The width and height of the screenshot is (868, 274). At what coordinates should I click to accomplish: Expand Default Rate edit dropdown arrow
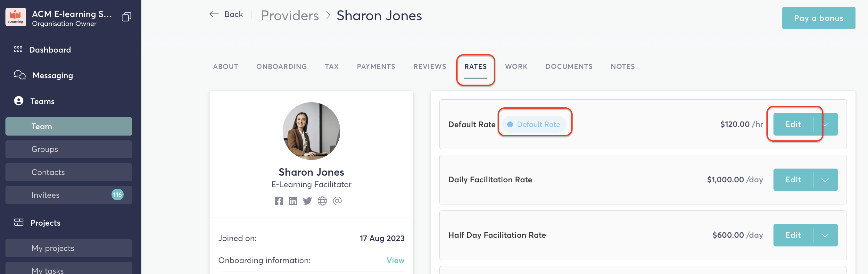825,124
